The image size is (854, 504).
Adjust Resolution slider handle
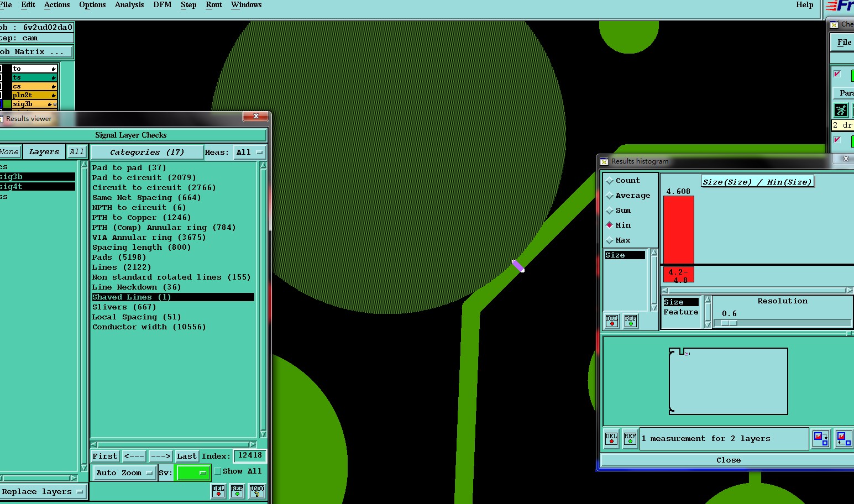[729, 323]
